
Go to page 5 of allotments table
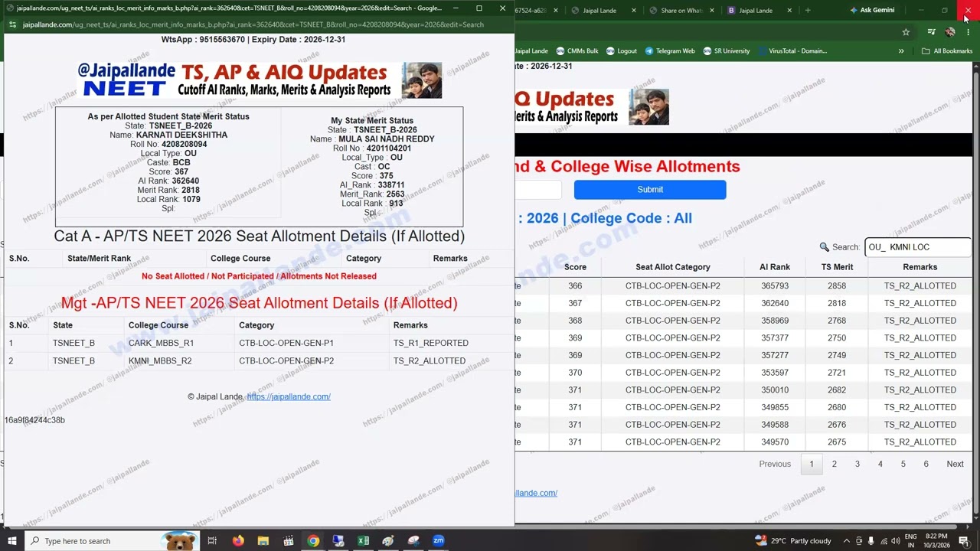coord(903,464)
